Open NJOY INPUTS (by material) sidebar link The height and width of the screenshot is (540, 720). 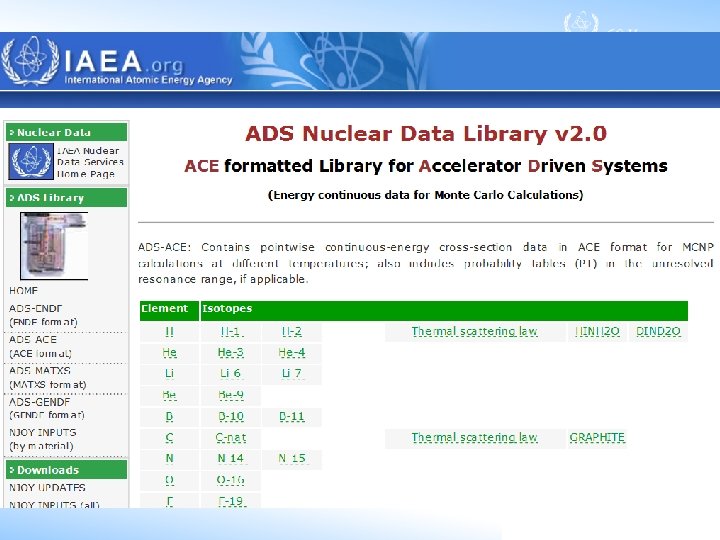[43, 439]
